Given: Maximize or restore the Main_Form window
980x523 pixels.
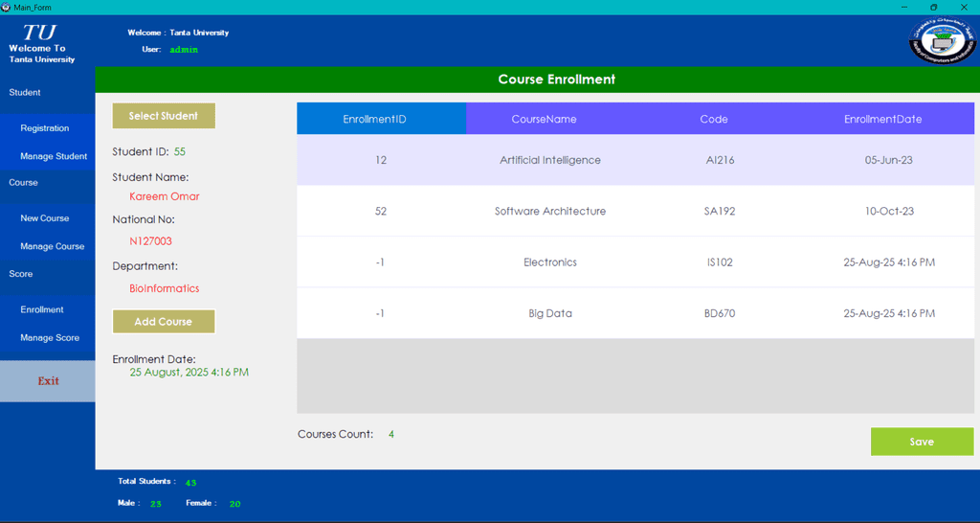Looking at the screenshot, I should pos(934,7).
